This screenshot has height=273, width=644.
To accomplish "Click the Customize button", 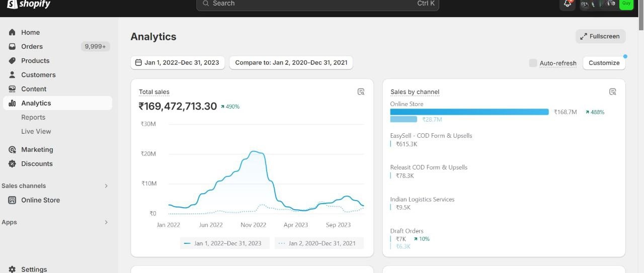I will pos(604,63).
